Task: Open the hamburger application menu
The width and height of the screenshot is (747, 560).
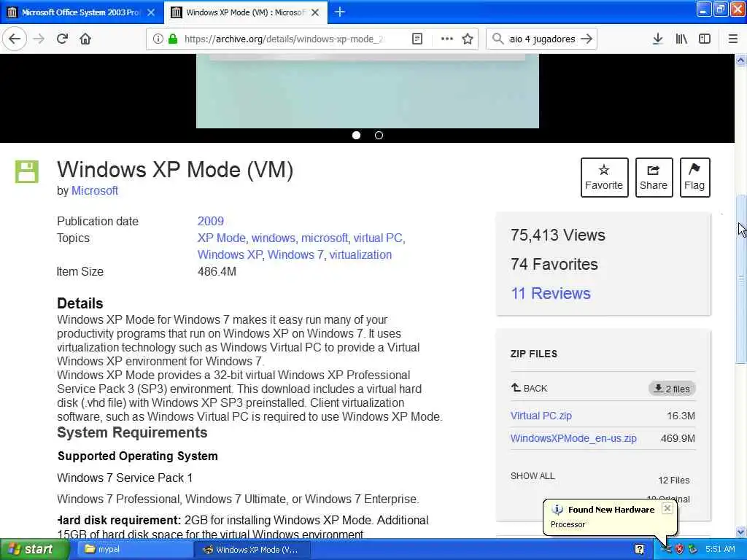Action: [x=733, y=39]
